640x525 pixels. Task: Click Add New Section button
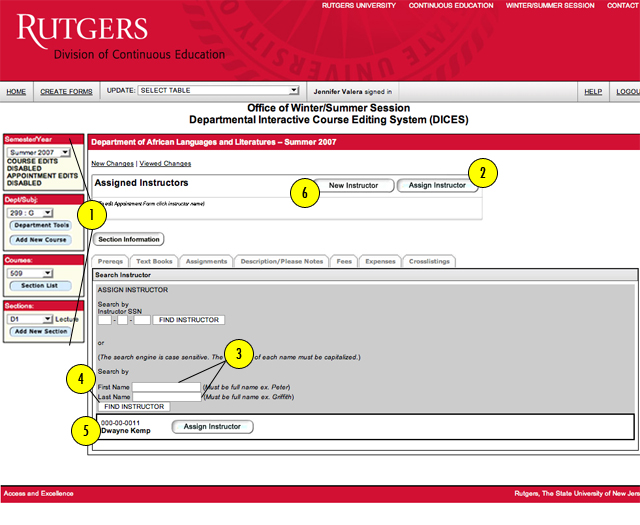coord(41,331)
